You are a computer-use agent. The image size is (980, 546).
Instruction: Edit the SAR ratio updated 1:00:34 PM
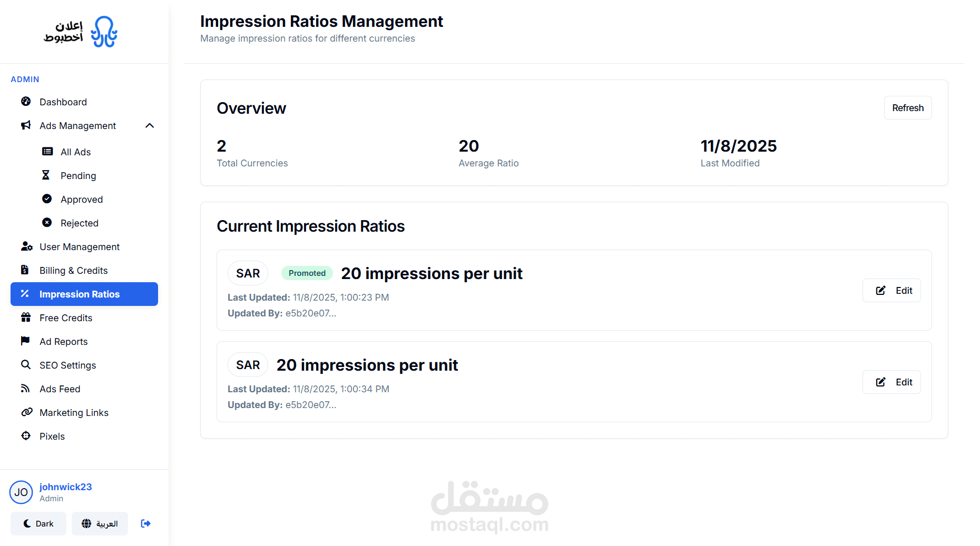891,382
